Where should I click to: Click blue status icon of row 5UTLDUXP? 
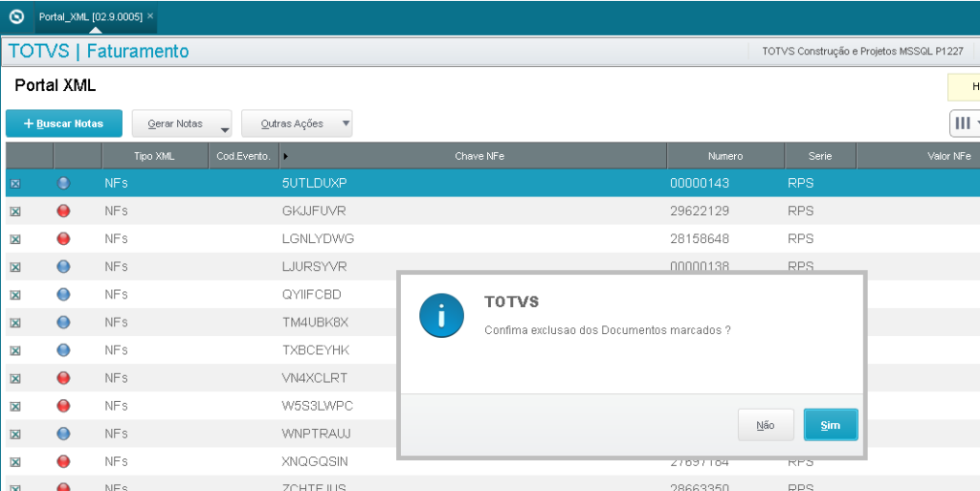click(x=63, y=183)
